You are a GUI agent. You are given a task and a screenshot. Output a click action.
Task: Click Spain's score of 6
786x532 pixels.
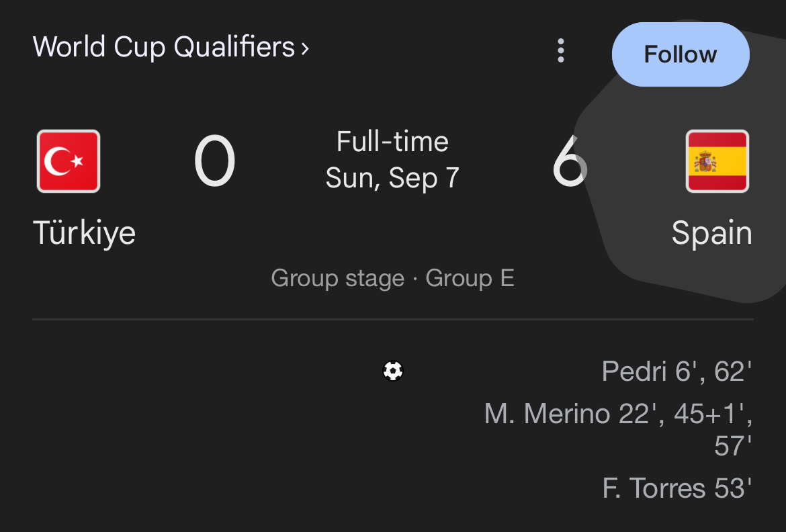pyautogui.click(x=570, y=161)
